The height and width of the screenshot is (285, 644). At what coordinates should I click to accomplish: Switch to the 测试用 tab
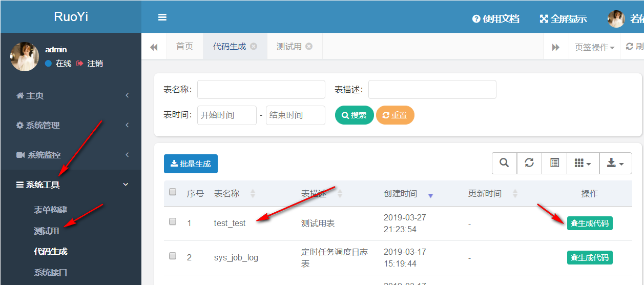tap(289, 46)
